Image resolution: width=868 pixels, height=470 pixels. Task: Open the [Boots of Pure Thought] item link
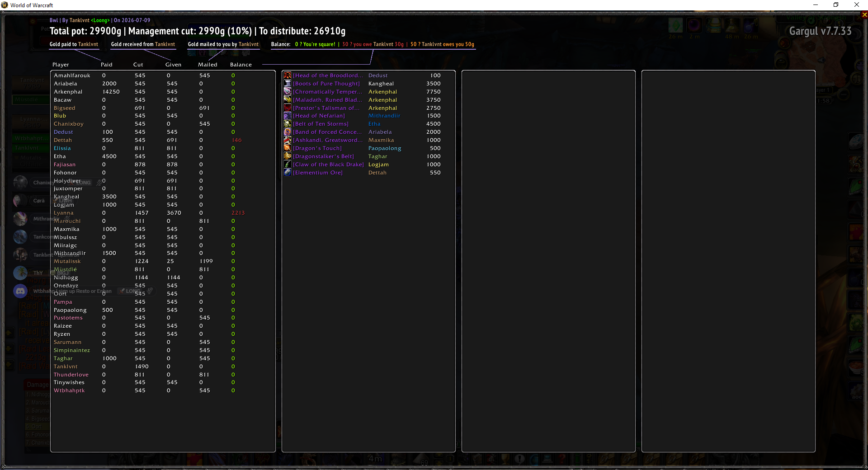tap(326, 84)
